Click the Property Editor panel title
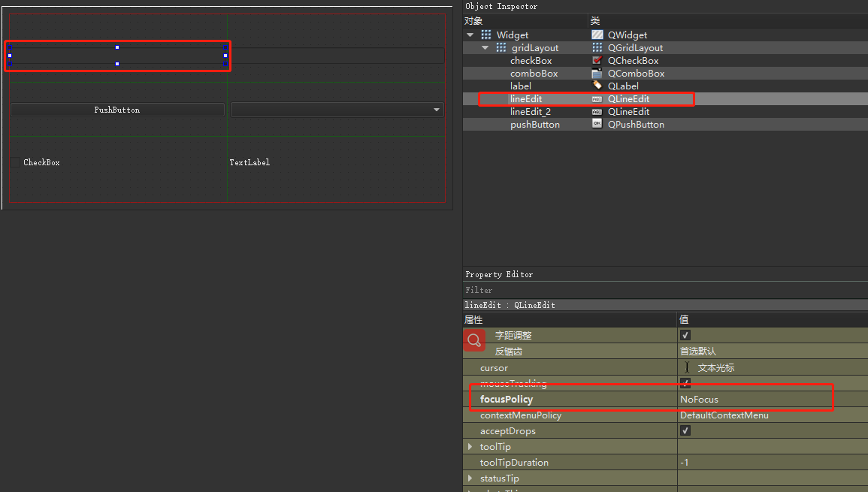 pyautogui.click(x=499, y=274)
